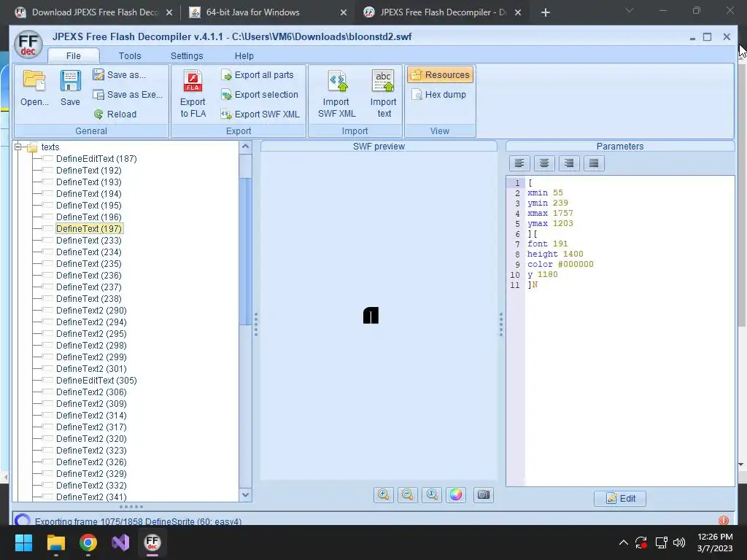Viewport: 747px width, 560px height.
Task: Select DefineEditText (305) in tree
Action: (x=96, y=381)
